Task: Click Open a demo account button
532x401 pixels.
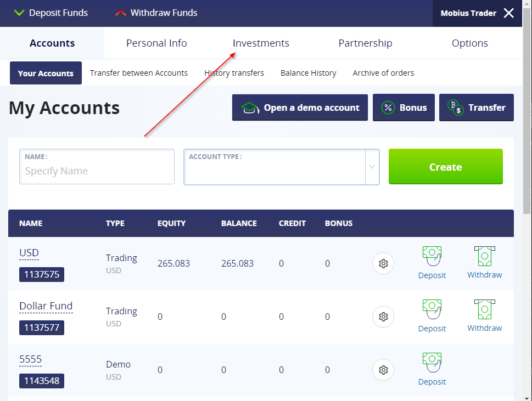Action: pos(300,108)
